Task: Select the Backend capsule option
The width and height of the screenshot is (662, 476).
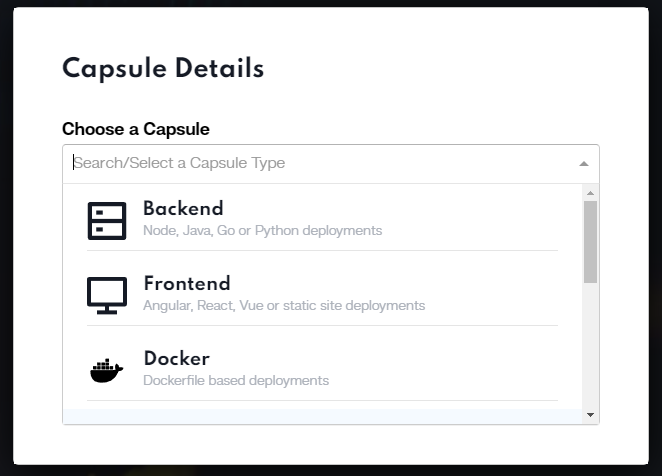Action: (x=322, y=219)
